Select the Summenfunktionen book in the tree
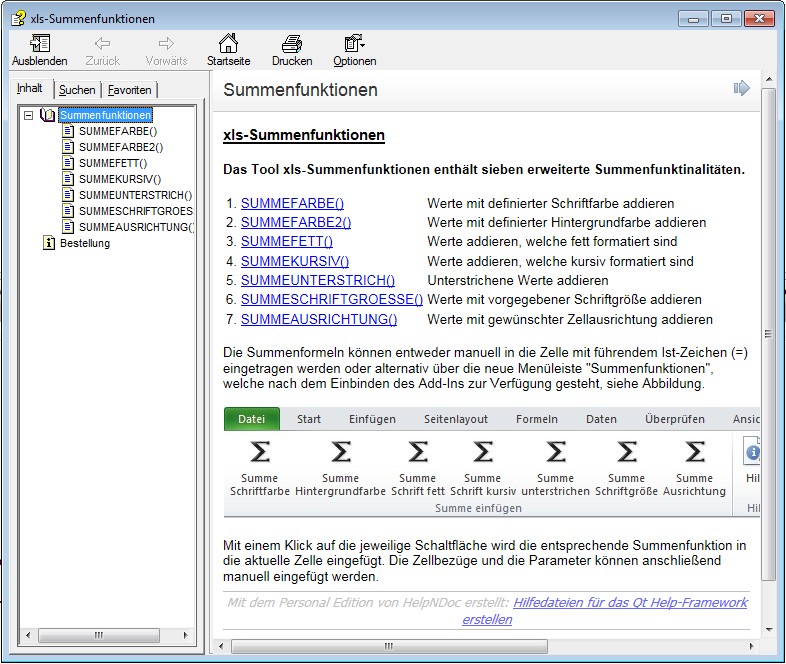 click(105, 115)
